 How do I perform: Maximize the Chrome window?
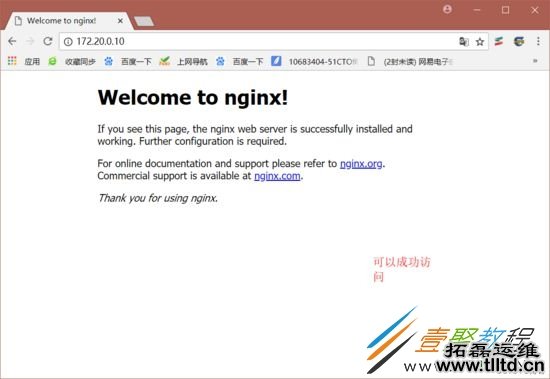[x=505, y=10]
